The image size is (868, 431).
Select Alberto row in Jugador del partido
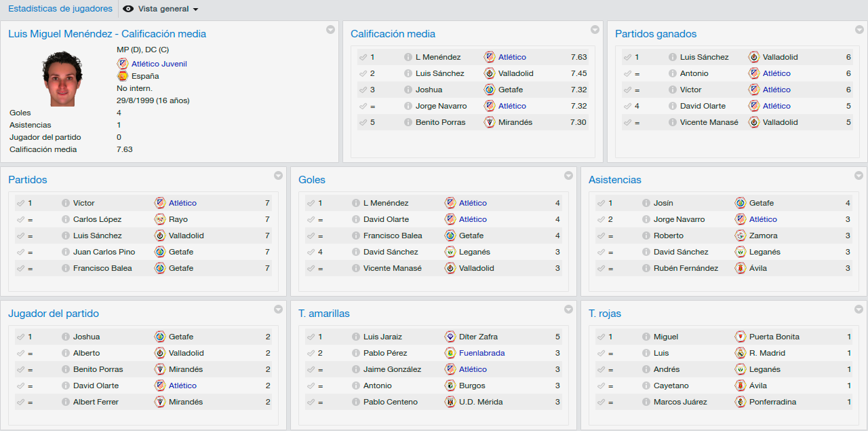point(143,353)
